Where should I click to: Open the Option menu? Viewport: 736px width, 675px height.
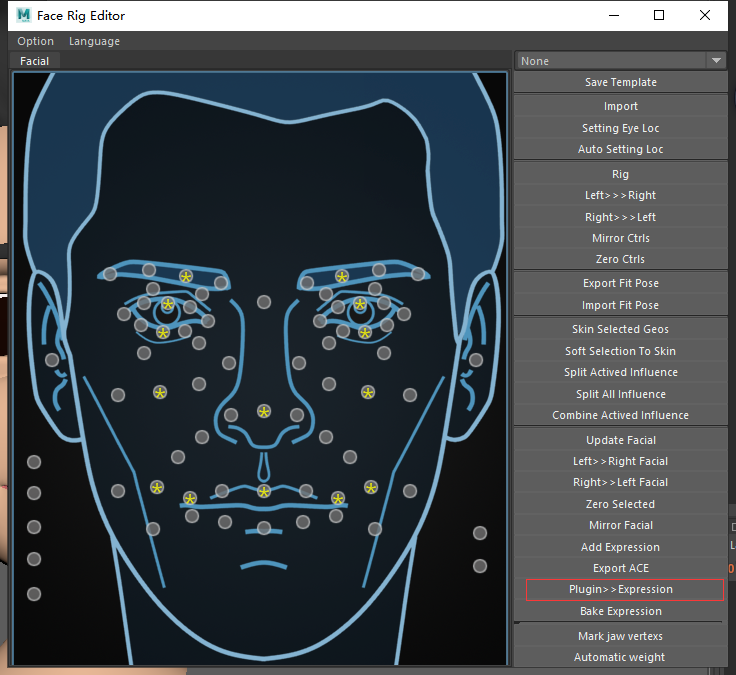pos(35,41)
